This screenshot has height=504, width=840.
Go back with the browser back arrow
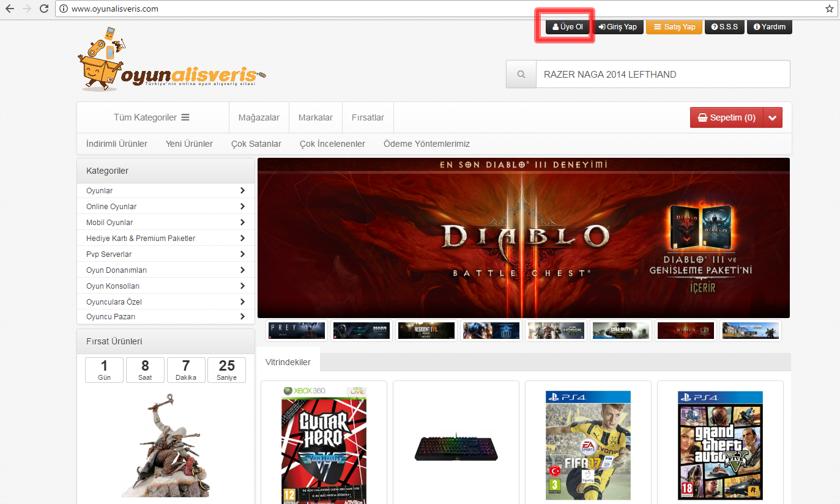tap(9, 9)
